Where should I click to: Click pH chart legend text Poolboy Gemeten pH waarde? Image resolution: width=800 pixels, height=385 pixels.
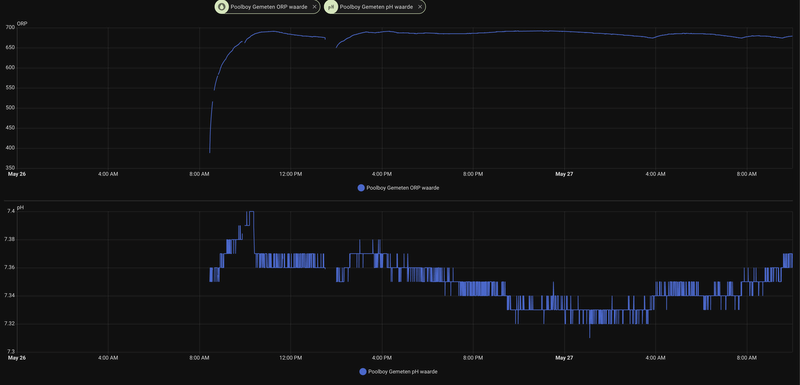pos(403,372)
